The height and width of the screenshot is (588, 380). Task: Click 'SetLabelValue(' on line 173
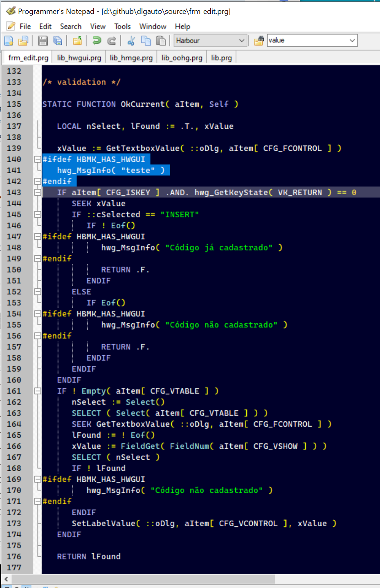106,523
